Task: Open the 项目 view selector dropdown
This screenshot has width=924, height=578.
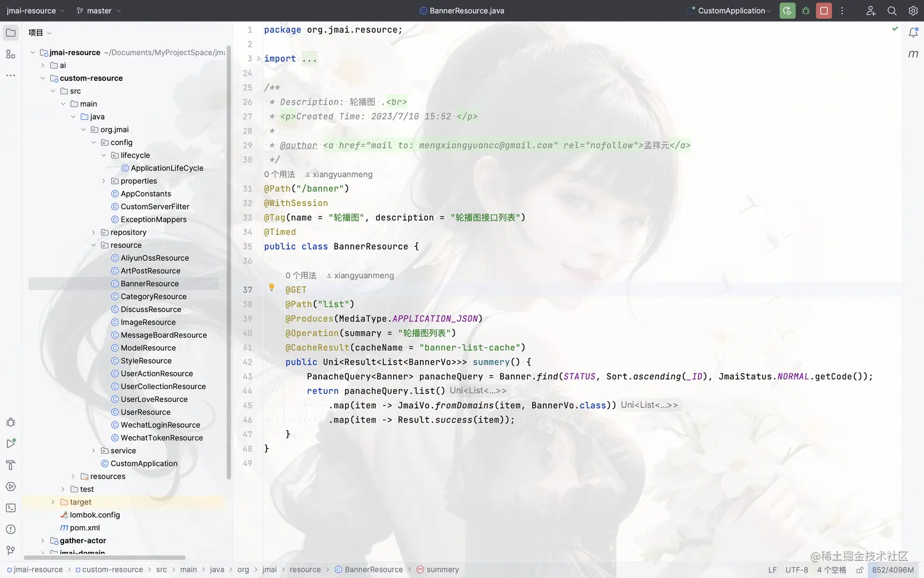Action: tap(40, 32)
